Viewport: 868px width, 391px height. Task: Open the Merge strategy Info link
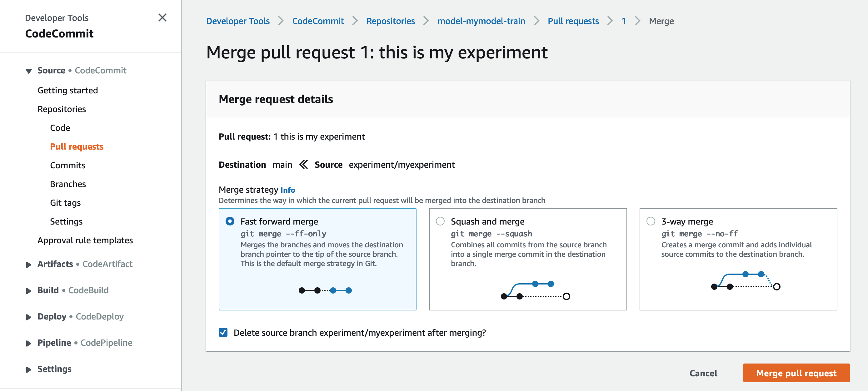[287, 190]
